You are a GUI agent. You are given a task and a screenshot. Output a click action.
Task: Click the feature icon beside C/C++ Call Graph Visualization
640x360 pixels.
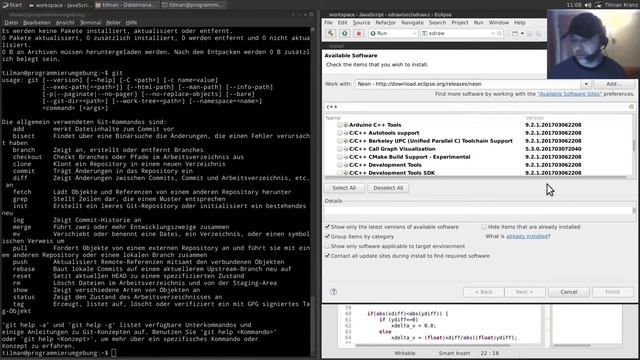(346, 149)
